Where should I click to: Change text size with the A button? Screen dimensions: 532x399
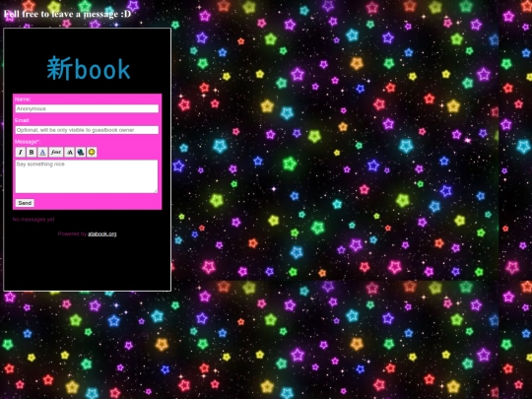coord(70,152)
